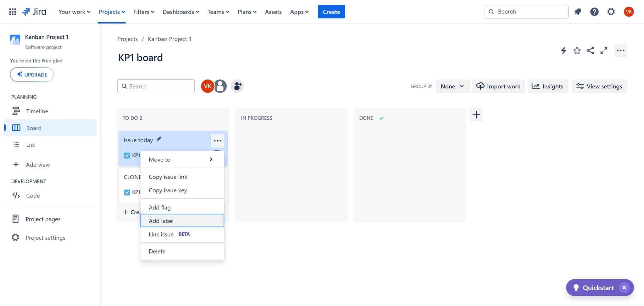
Task: Choose Delete in the issue menu
Action: (157, 251)
